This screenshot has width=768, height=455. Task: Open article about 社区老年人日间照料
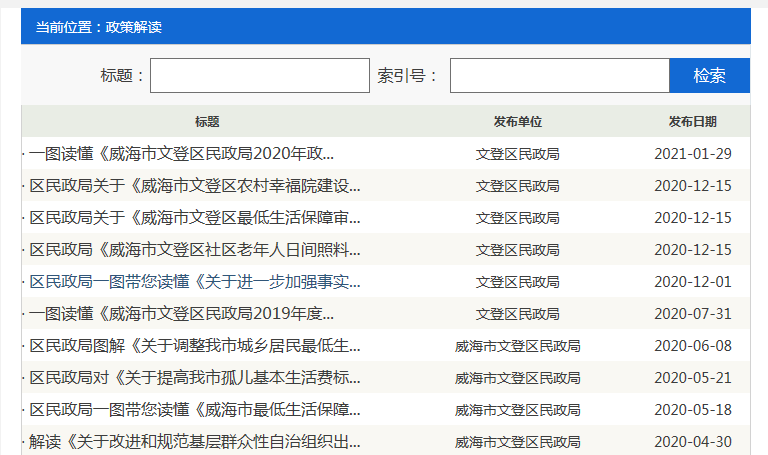coord(195,250)
